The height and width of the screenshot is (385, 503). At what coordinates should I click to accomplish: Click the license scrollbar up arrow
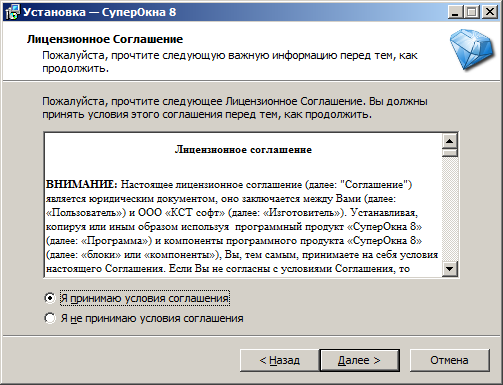(x=450, y=141)
